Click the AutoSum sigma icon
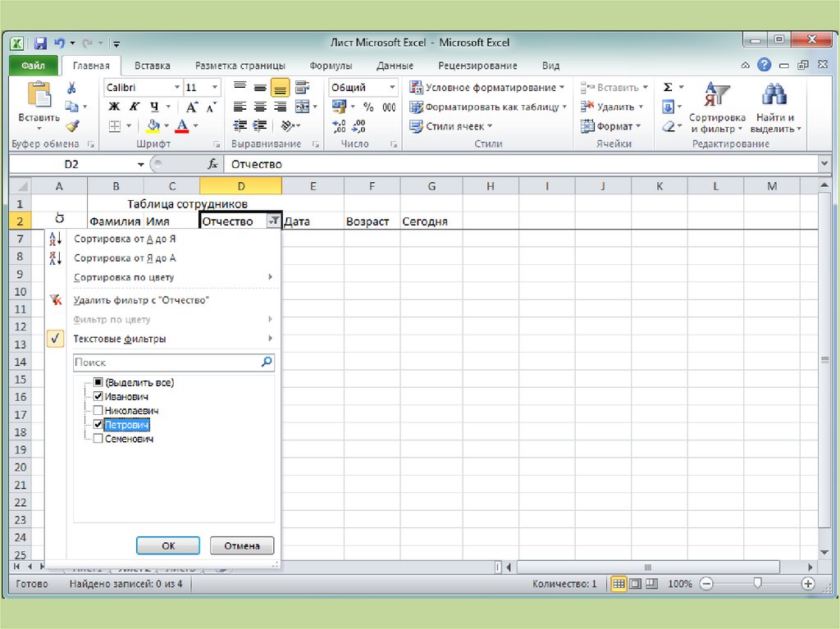The height and width of the screenshot is (629, 840). tap(668, 88)
